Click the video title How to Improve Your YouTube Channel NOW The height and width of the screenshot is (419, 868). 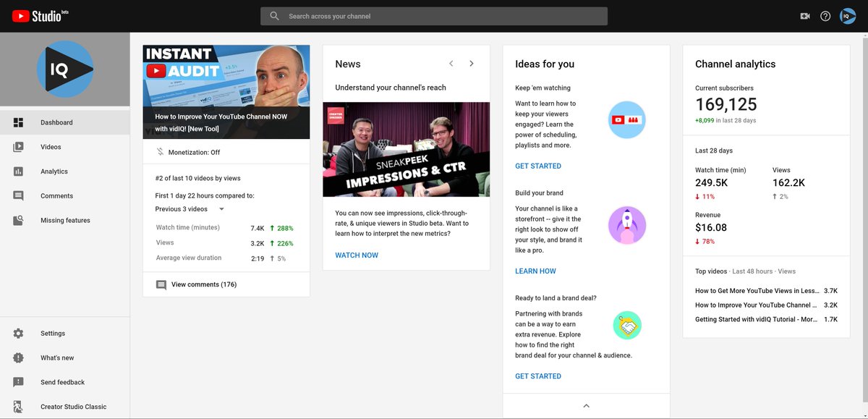click(x=223, y=122)
